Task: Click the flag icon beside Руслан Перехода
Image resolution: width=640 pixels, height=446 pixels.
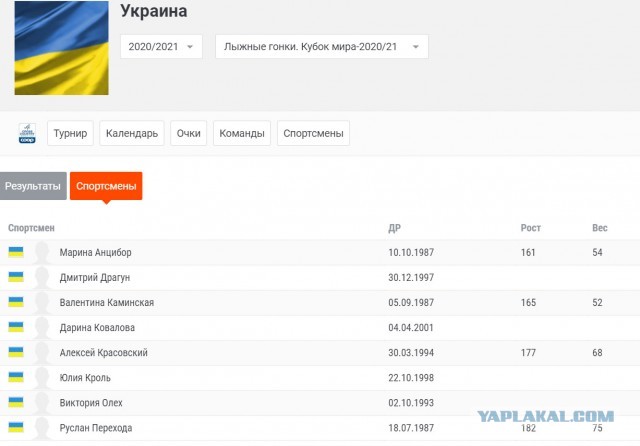Action: 16,428
